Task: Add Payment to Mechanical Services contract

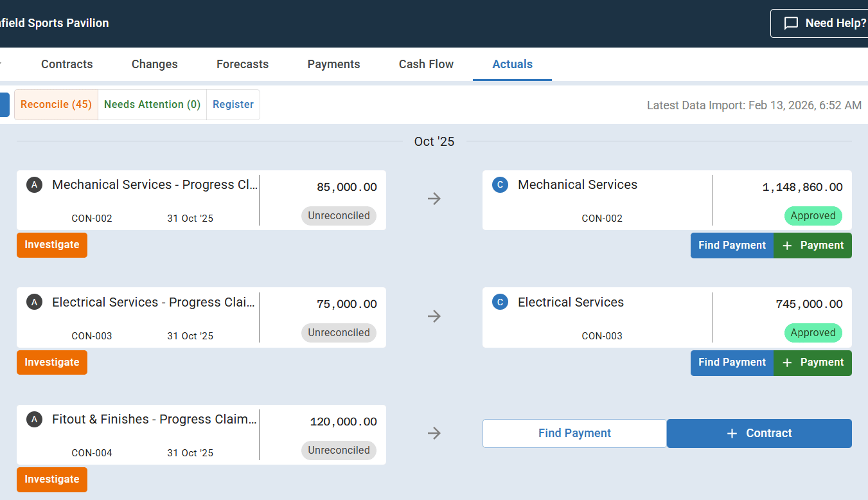Action: coord(813,246)
